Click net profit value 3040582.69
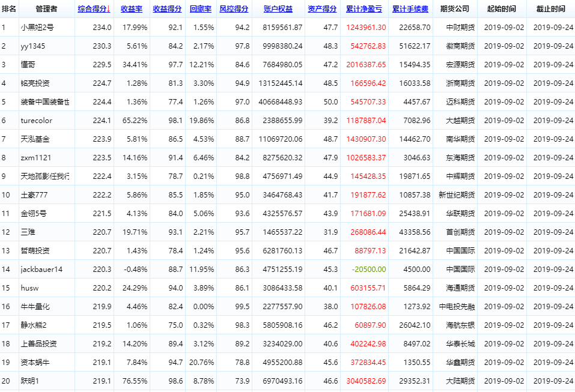The width and height of the screenshot is (575, 392). [x=366, y=381]
